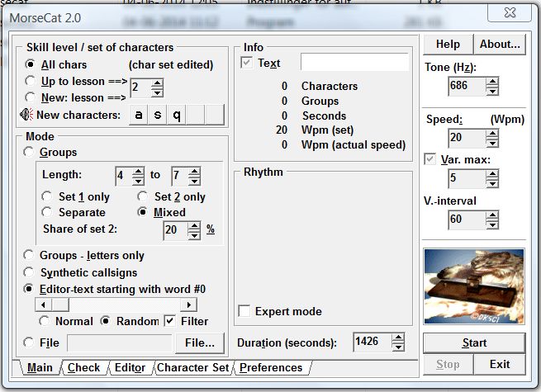This screenshot has height=392, width=541.
Task: Increase the Duration seconds using up arrow
Action: pos(398,338)
